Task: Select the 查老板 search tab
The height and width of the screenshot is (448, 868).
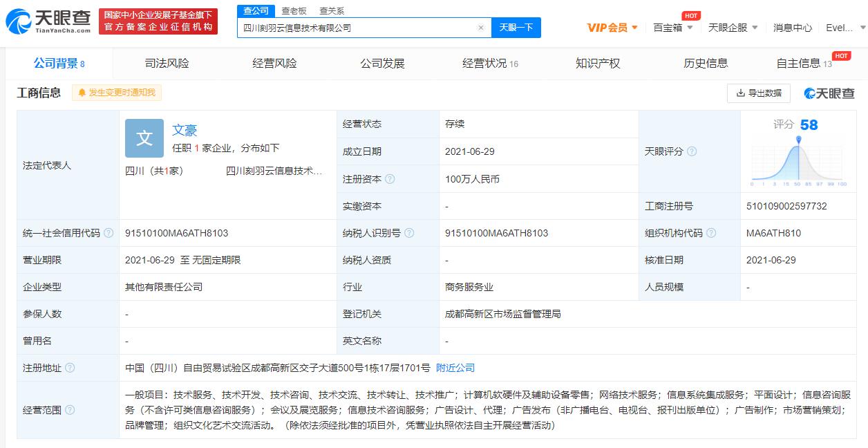Action: 294,11
